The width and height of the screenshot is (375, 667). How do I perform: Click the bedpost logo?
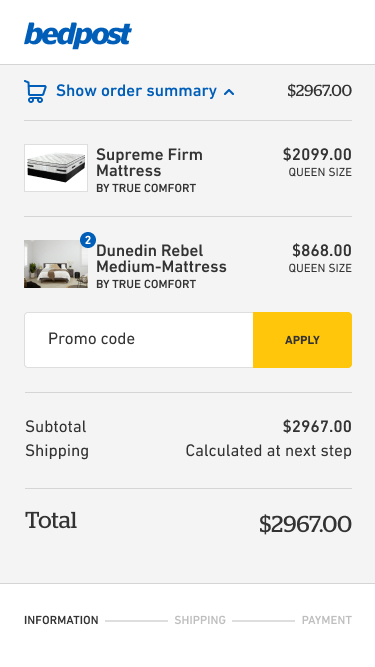tap(78, 35)
